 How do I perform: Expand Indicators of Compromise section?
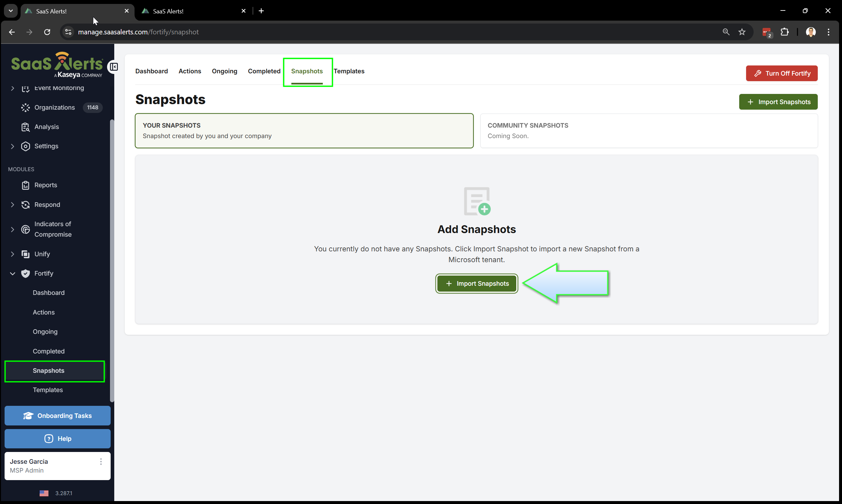[12, 230]
